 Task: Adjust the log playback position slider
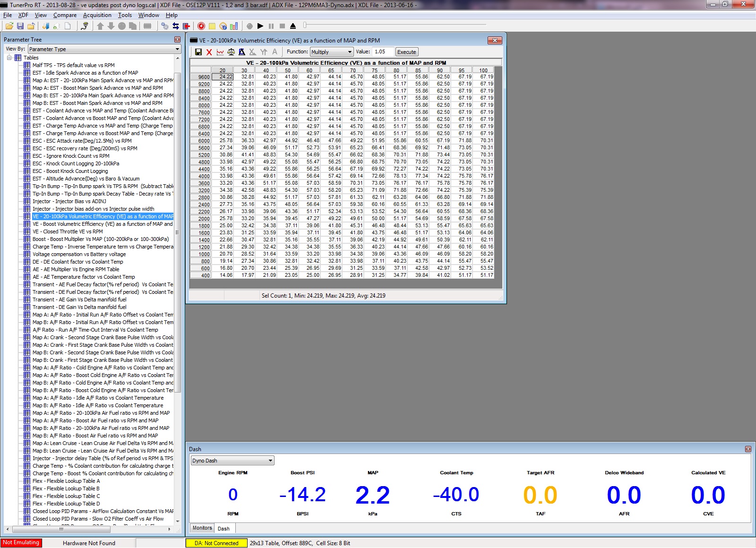[305, 26]
